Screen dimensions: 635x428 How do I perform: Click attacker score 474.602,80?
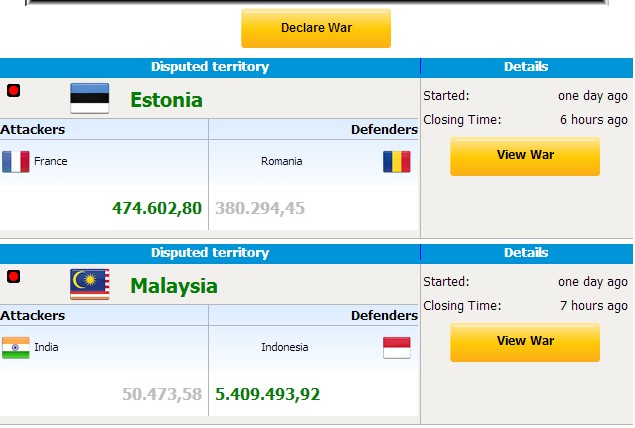click(157, 208)
